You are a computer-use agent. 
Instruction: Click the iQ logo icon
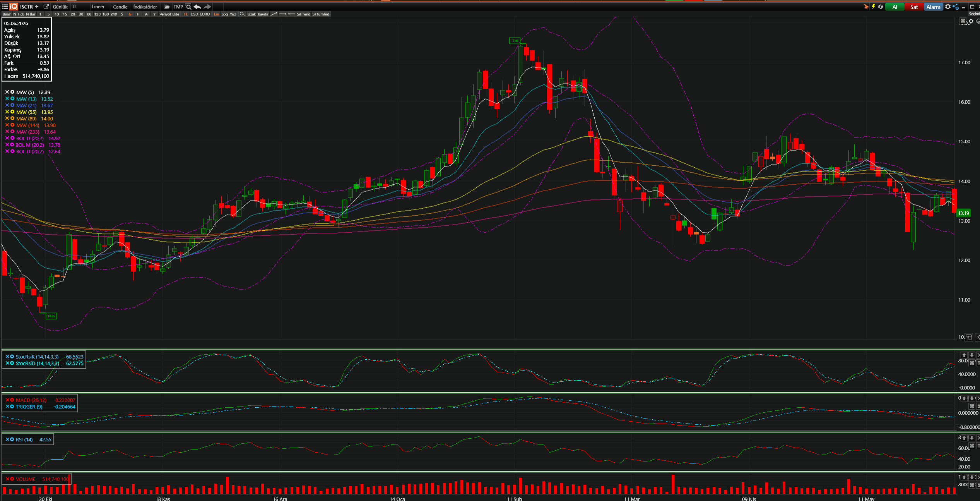click(14, 7)
